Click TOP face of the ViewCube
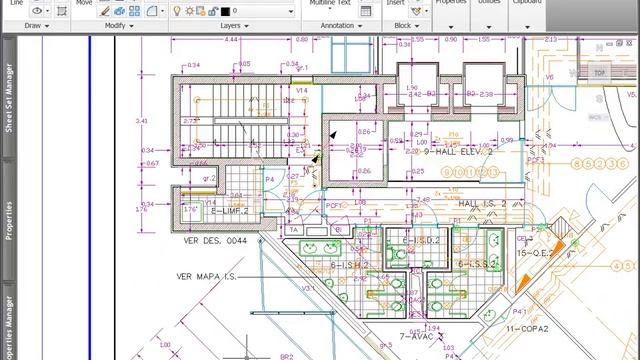This screenshot has height=360, width=640. click(x=599, y=73)
